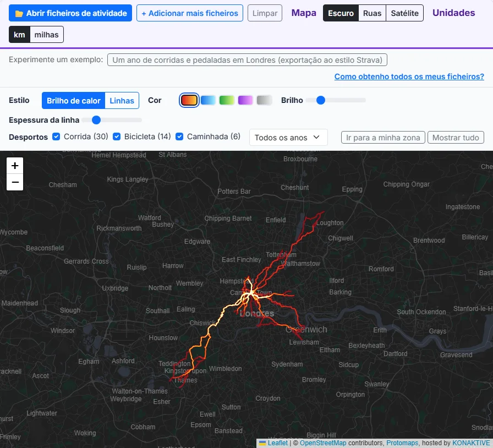Select the Escuro map style
The width and height of the screenshot is (493, 448).
[x=341, y=13]
